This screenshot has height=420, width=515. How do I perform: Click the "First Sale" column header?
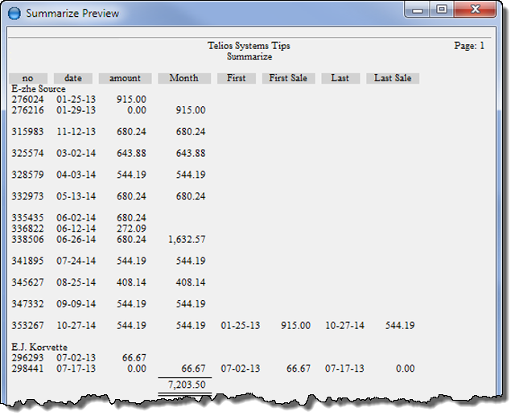point(289,78)
